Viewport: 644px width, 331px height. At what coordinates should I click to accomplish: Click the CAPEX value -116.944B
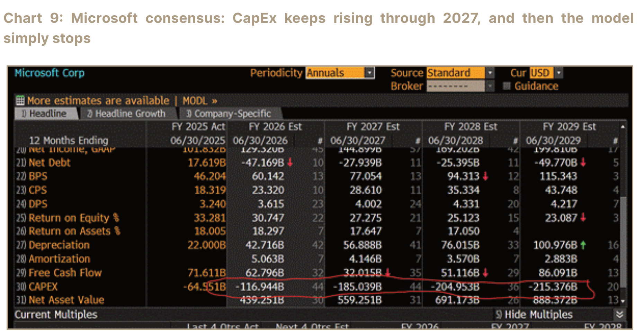(x=260, y=287)
